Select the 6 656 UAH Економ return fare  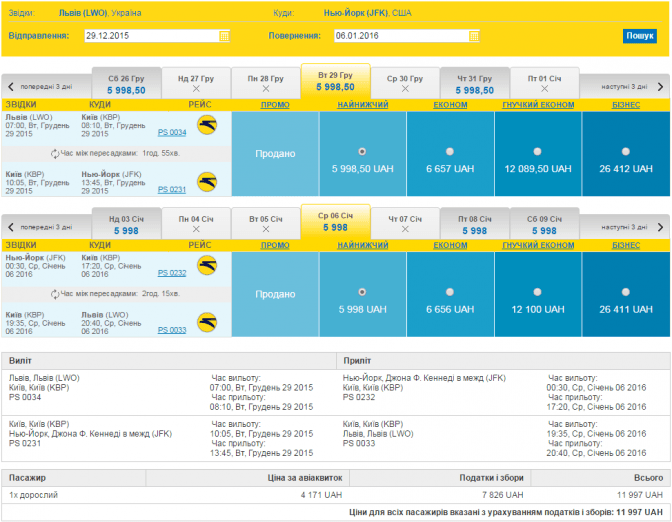(x=450, y=292)
